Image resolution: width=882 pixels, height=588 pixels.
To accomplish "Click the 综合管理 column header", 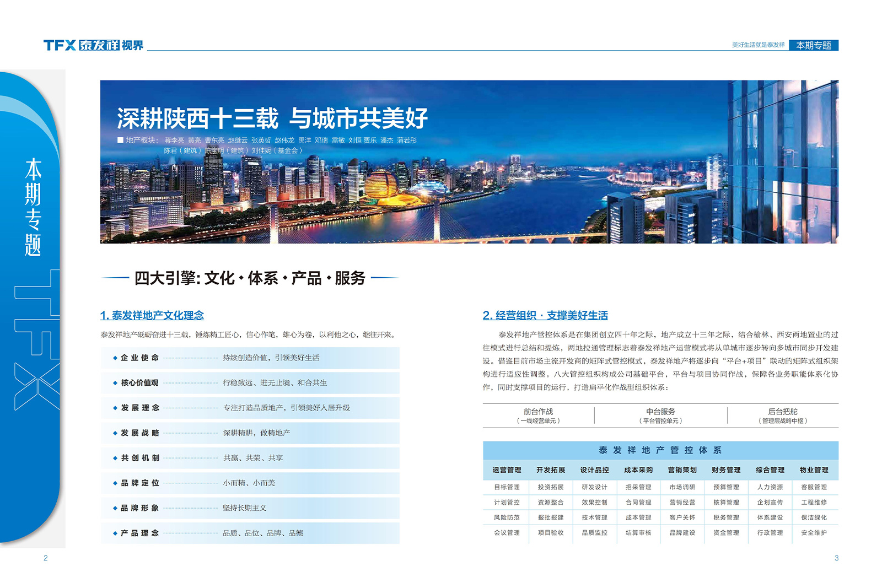I will [770, 470].
